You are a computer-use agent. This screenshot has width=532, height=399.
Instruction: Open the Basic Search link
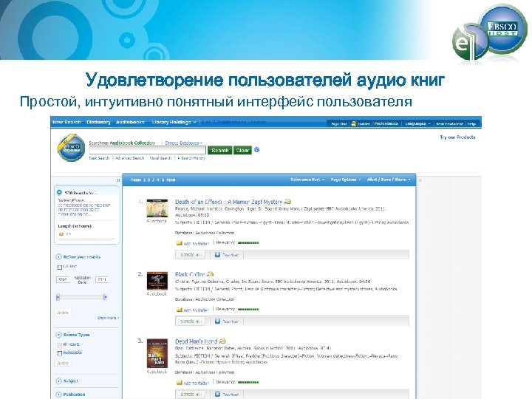point(99,158)
